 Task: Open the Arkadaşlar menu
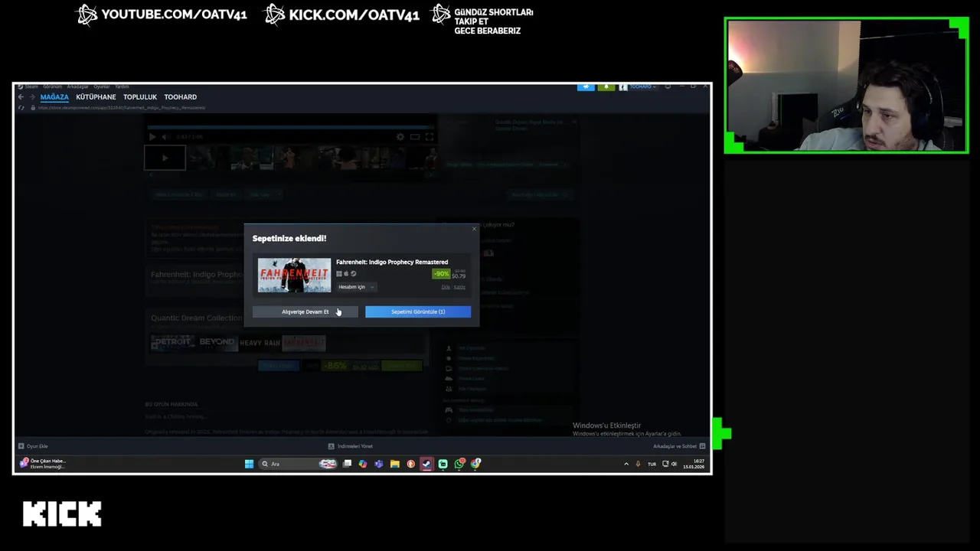77,86
